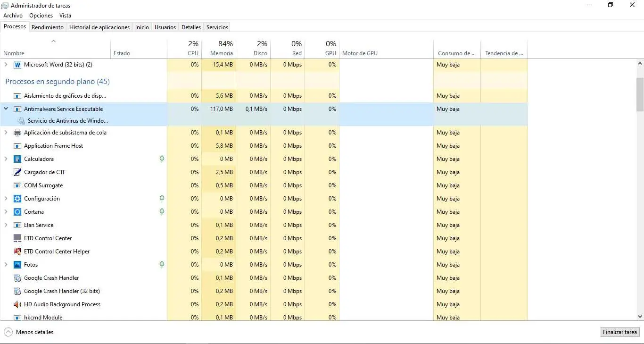Click the Google Crash Handler icon
Viewport: 644px width, 344px height.
pyautogui.click(x=17, y=278)
